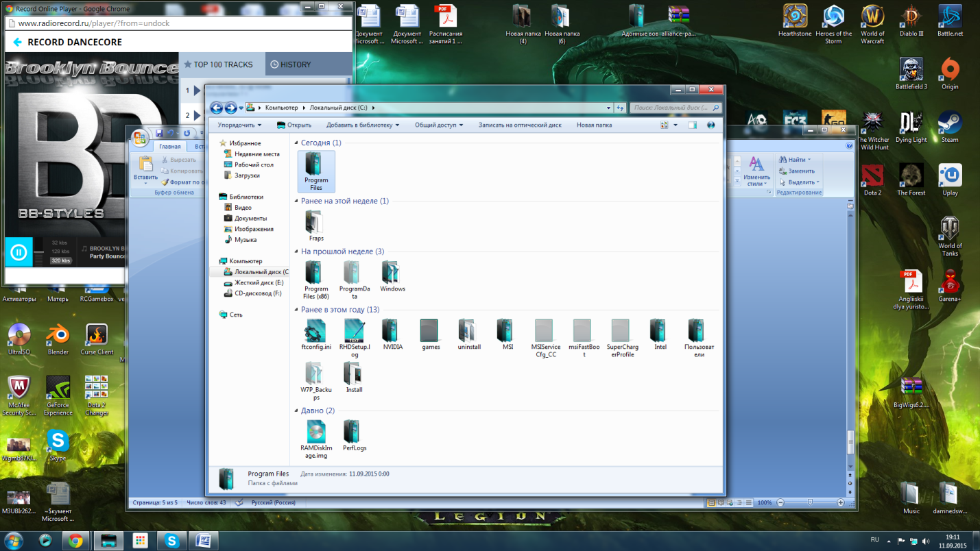The height and width of the screenshot is (551, 980).
Task: Select 128 kbs stream quality
Action: [x=60, y=252]
